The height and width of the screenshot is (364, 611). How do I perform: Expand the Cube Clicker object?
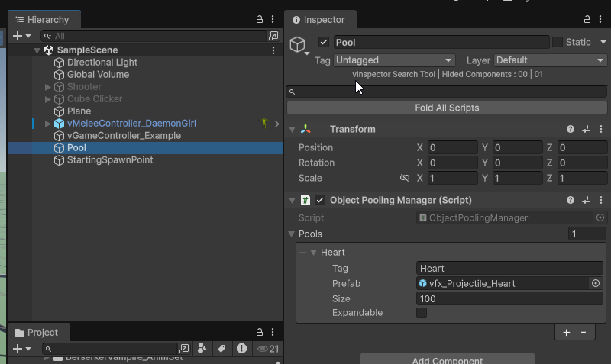pyautogui.click(x=47, y=99)
